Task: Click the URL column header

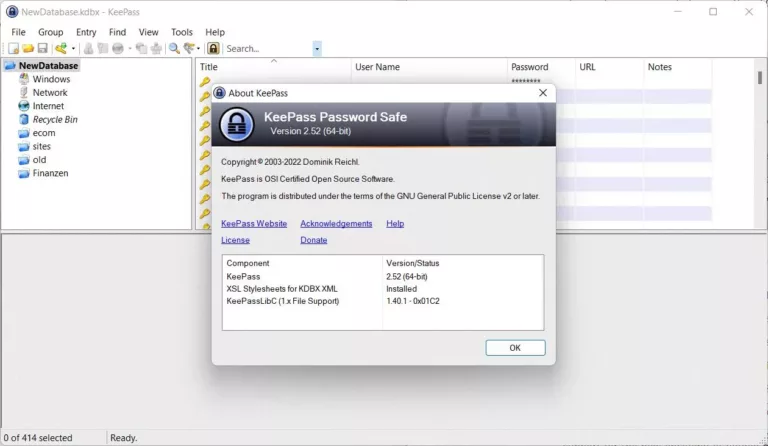Action: (609, 67)
